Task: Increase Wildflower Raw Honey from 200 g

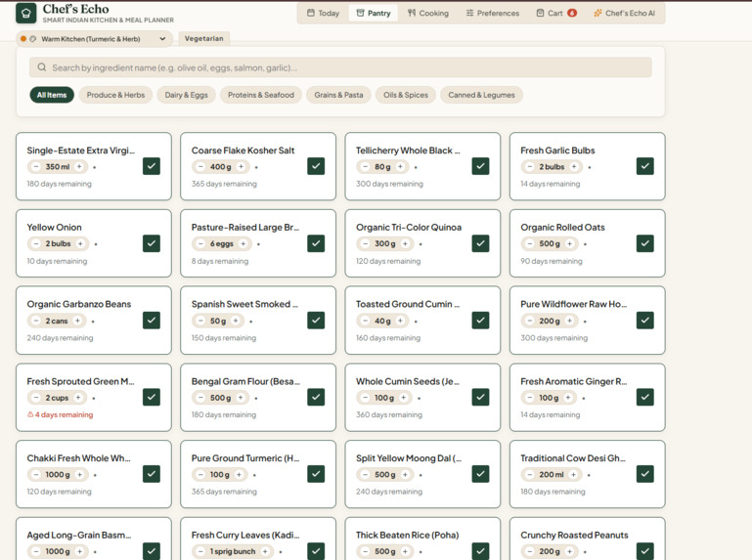Action: [569, 321]
